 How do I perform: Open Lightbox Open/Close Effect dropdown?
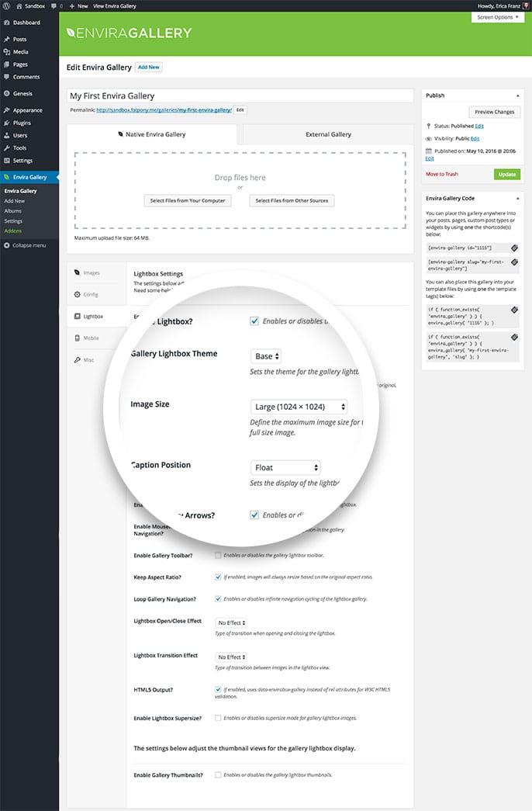tap(231, 622)
